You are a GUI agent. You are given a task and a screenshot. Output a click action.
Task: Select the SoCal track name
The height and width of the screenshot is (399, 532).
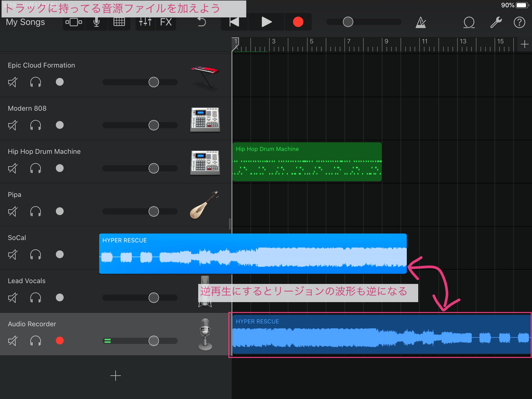(x=17, y=238)
